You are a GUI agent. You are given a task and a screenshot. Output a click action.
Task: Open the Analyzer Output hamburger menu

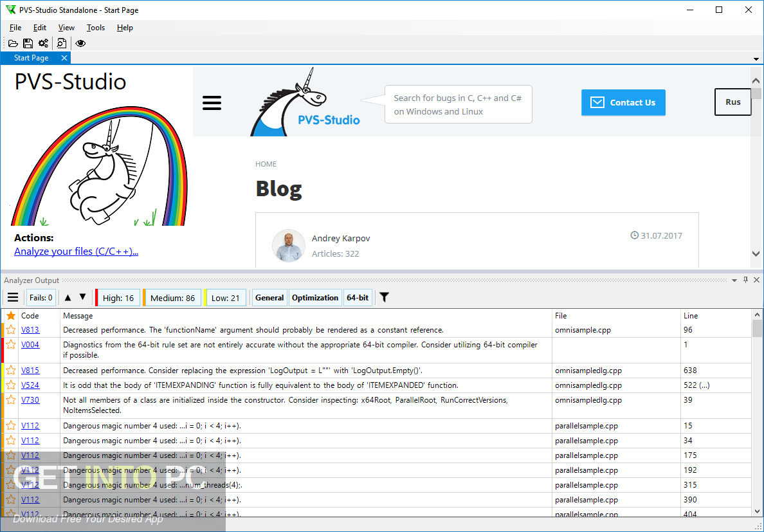[13, 298]
